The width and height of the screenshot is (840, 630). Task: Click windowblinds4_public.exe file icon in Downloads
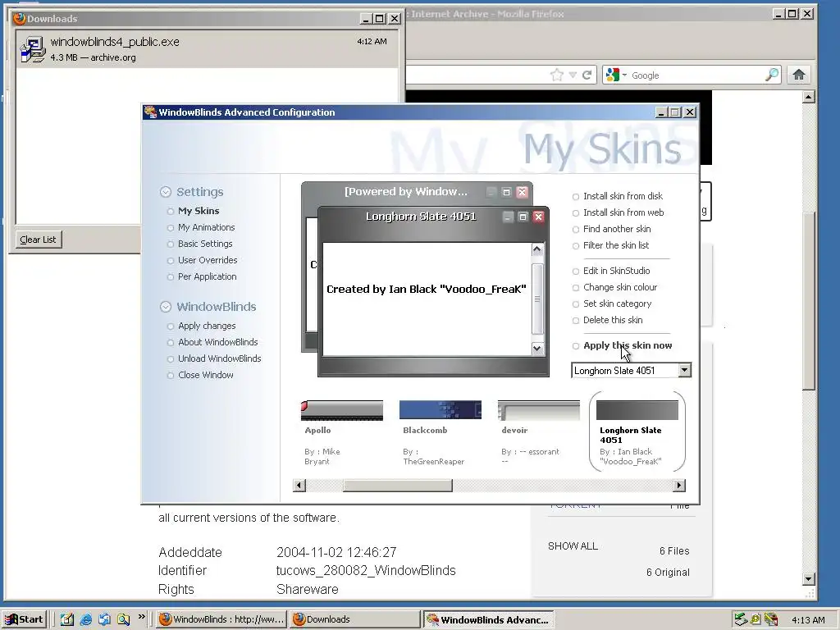(33, 49)
